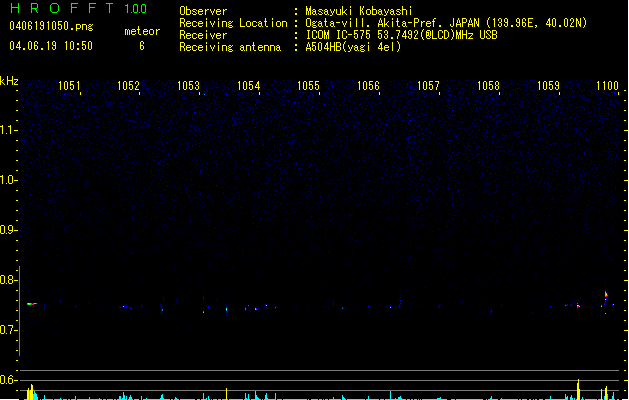Click the yellow power spike between 1053 and 1054
629x400 pixels.
[x=227, y=394]
